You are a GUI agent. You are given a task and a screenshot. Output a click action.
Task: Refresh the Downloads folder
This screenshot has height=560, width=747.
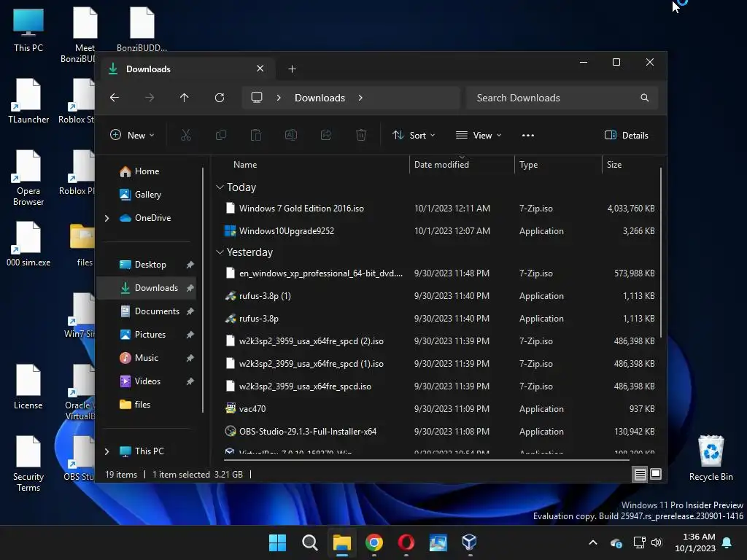(220, 98)
